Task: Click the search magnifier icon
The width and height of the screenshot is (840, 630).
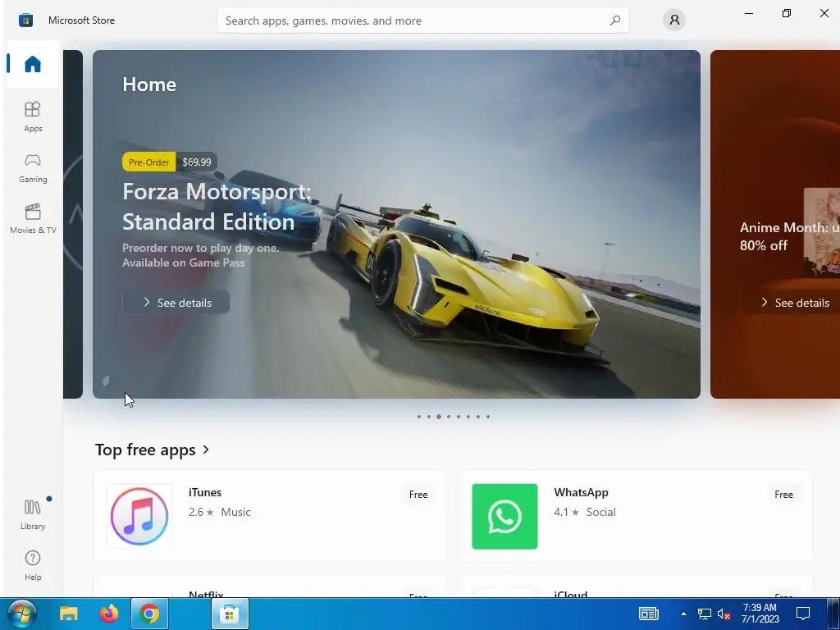Action: 615,21
